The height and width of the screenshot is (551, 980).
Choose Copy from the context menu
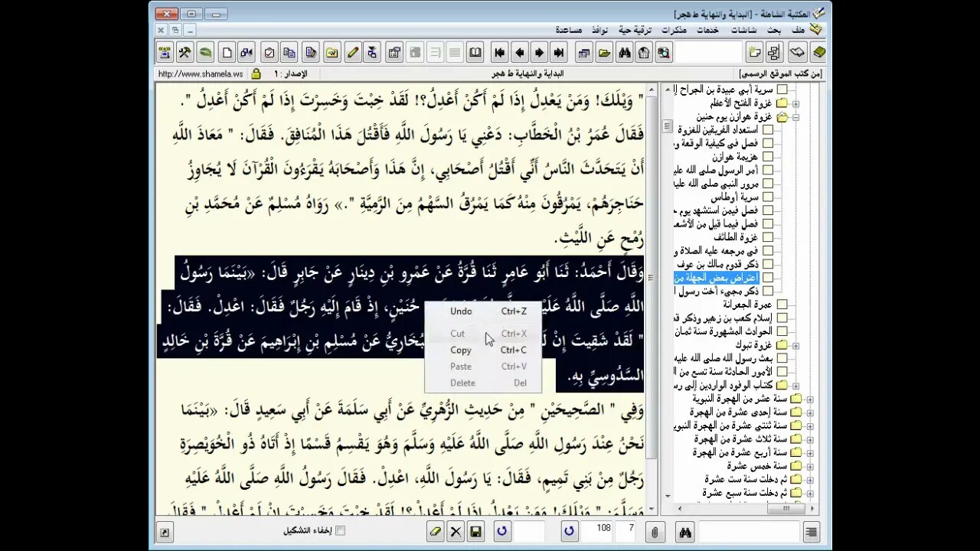click(x=461, y=350)
